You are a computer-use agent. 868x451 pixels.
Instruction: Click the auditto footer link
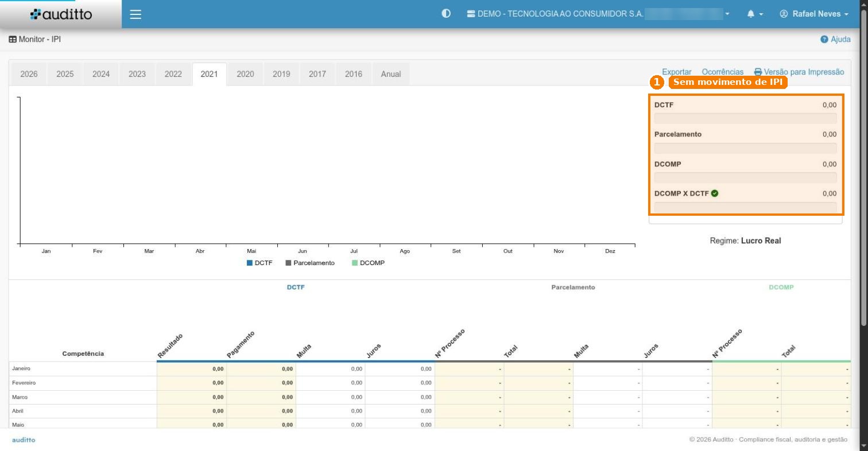pos(24,440)
